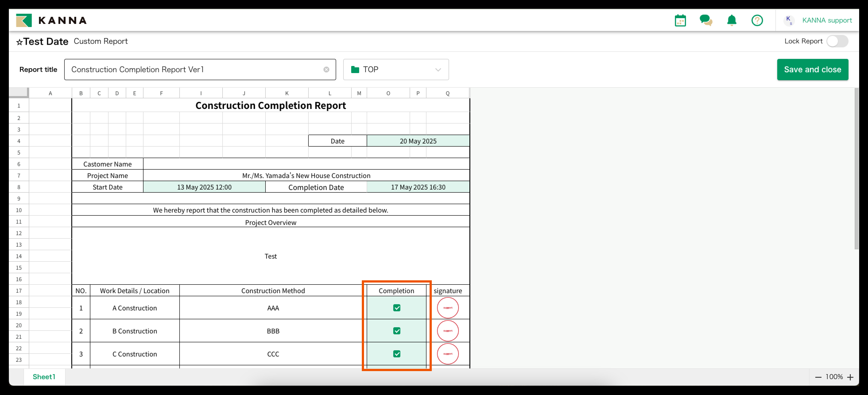Click the KANNA logo
The width and height of the screenshot is (868, 395).
pyautogui.click(x=52, y=21)
